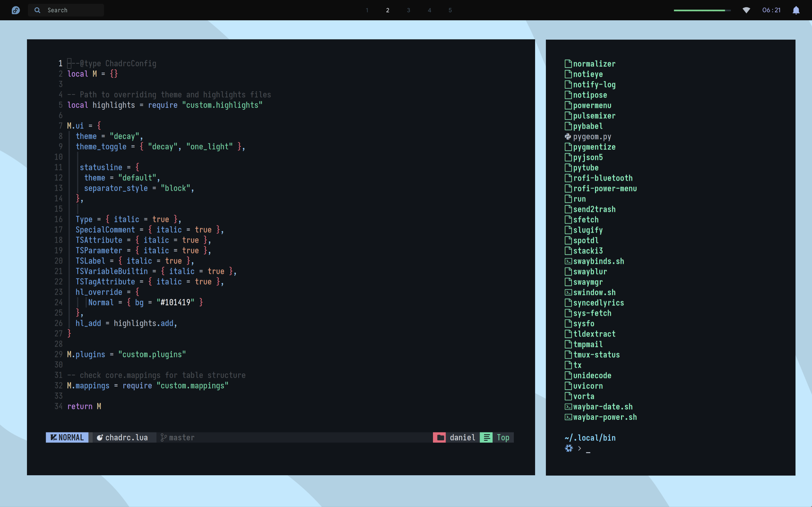
Task: Click the shell script icon for swaybinds.sh
Action: tap(568, 261)
